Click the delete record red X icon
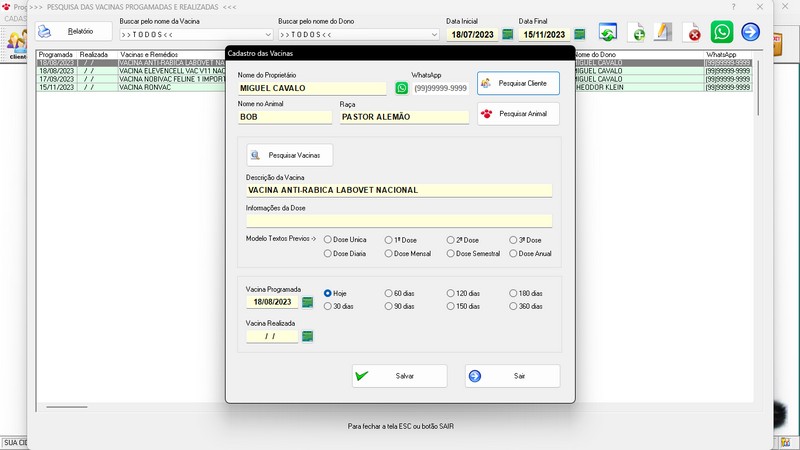 692,33
